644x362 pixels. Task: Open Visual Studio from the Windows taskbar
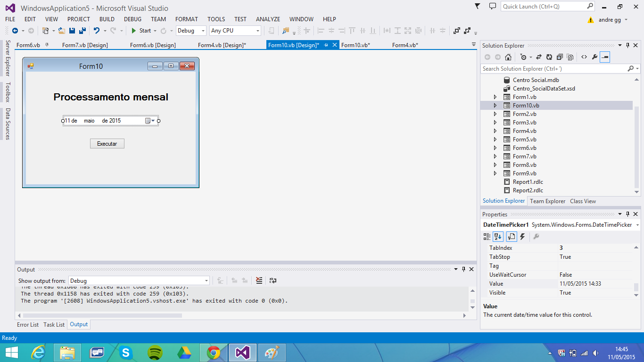pyautogui.click(x=243, y=352)
